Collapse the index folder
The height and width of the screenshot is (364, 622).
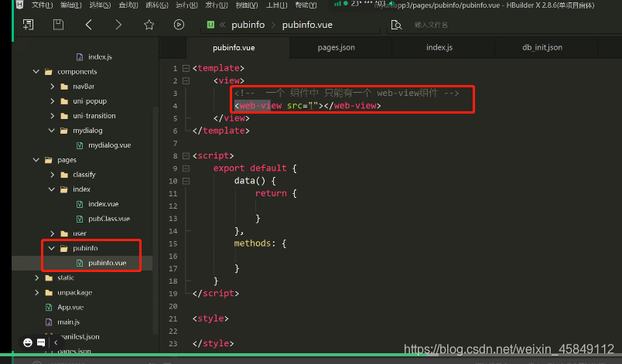(52, 189)
